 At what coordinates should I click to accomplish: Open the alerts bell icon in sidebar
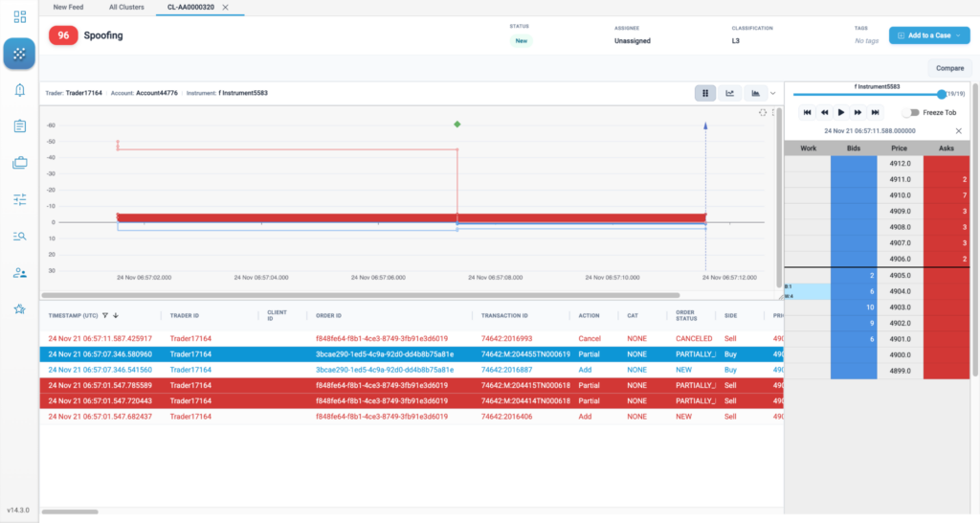pos(19,90)
